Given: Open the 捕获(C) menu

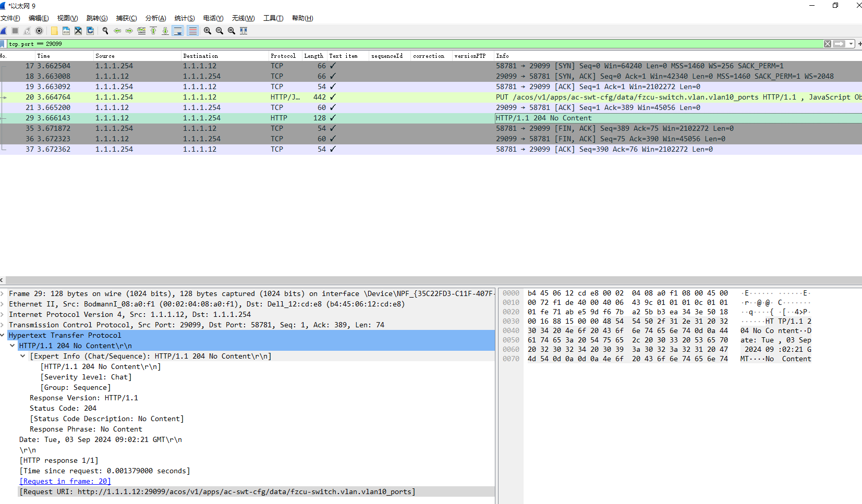Looking at the screenshot, I should (x=127, y=18).
